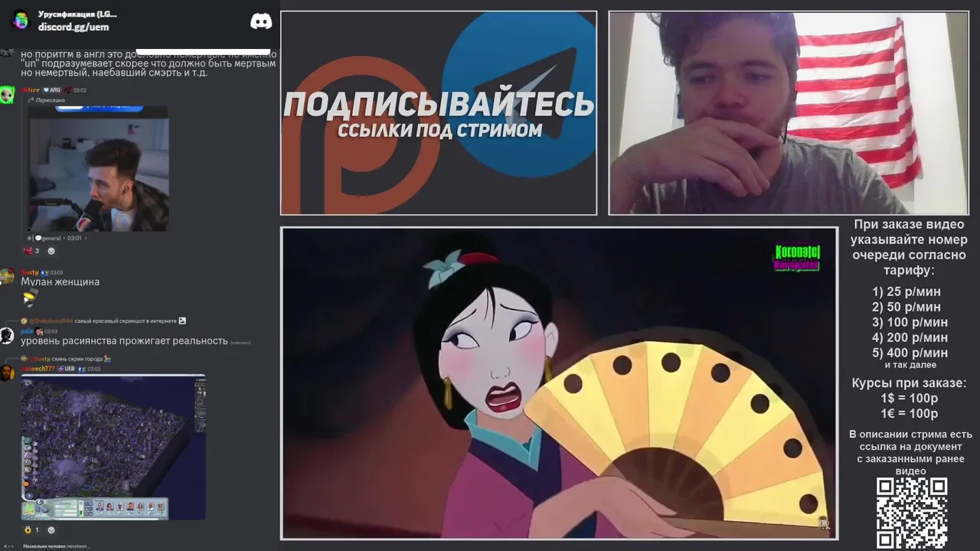
Task: Select the exchange rate 1$ = 100р
Action: pyautogui.click(x=909, y=398)
